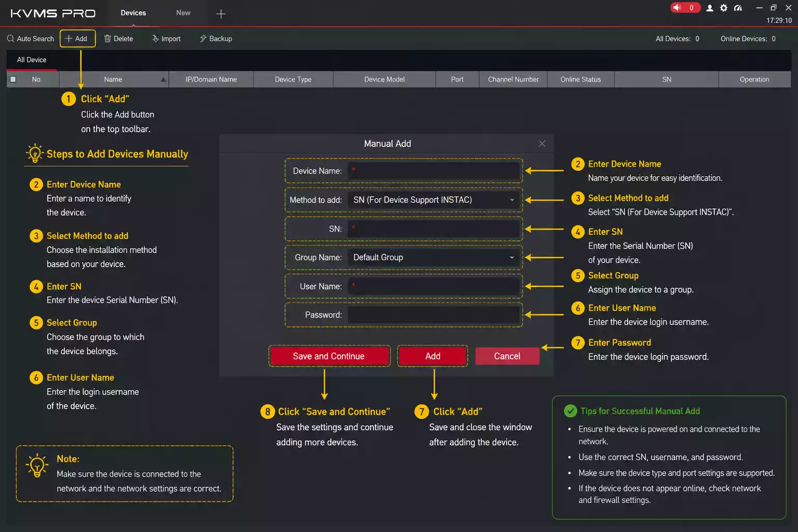
Task: Switch to the Devices tab
Action: [134, 13]
